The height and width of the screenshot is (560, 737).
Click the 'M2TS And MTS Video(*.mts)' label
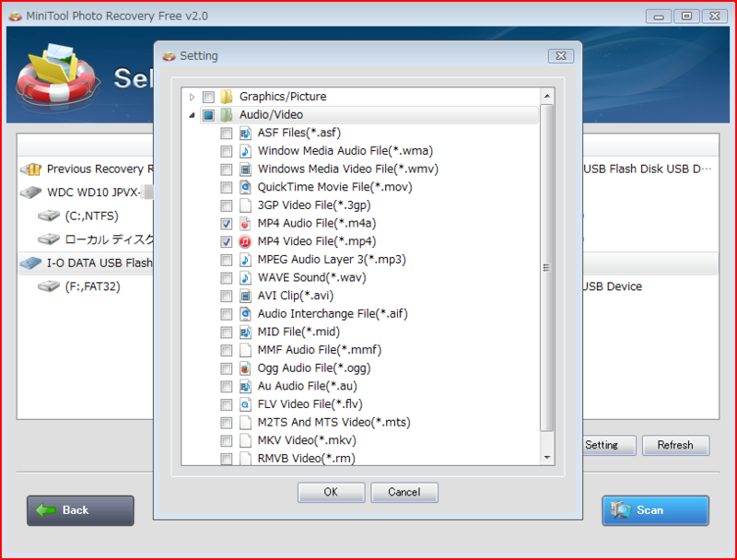(x=333, y=423)
